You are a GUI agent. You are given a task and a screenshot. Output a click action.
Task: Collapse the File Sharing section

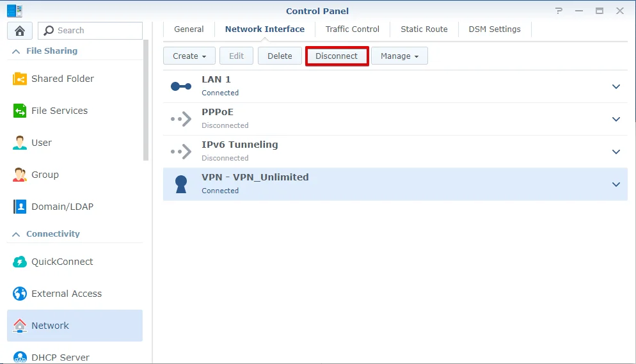click(16, 51)
